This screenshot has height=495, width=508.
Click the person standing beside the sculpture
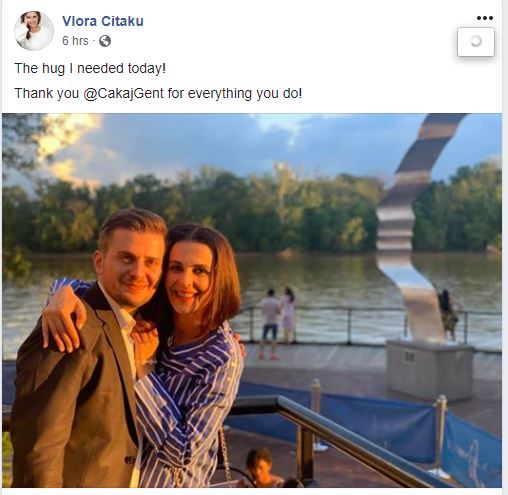448,315
